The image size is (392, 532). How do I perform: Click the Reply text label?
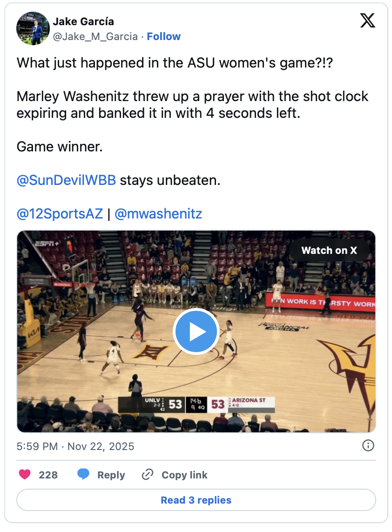tap(111, 475)
